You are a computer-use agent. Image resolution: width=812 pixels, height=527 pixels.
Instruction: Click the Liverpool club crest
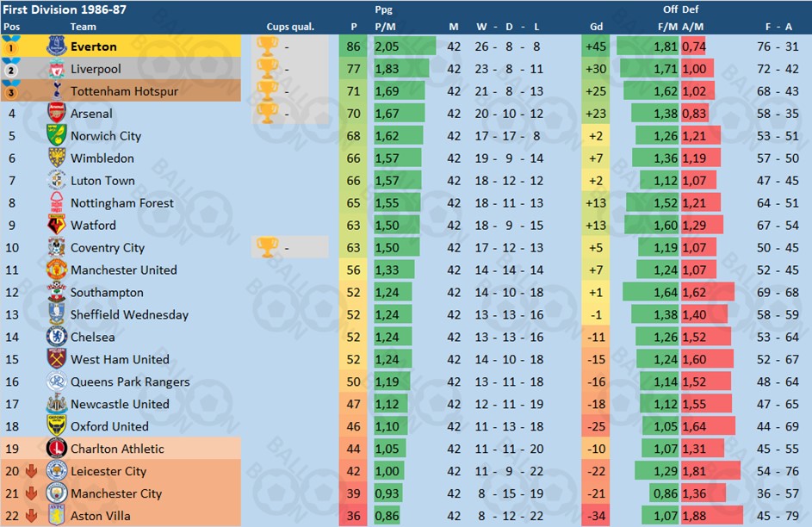57,68
